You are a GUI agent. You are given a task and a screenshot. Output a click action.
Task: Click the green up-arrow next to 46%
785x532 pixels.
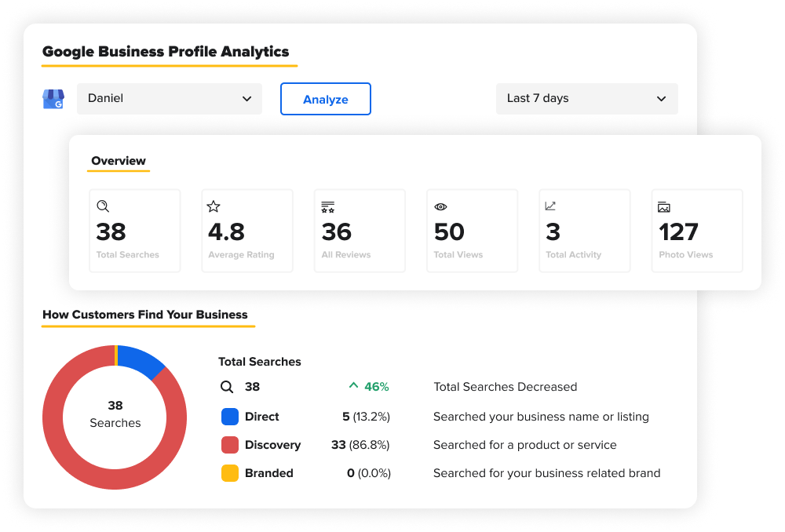click(353, 385)
